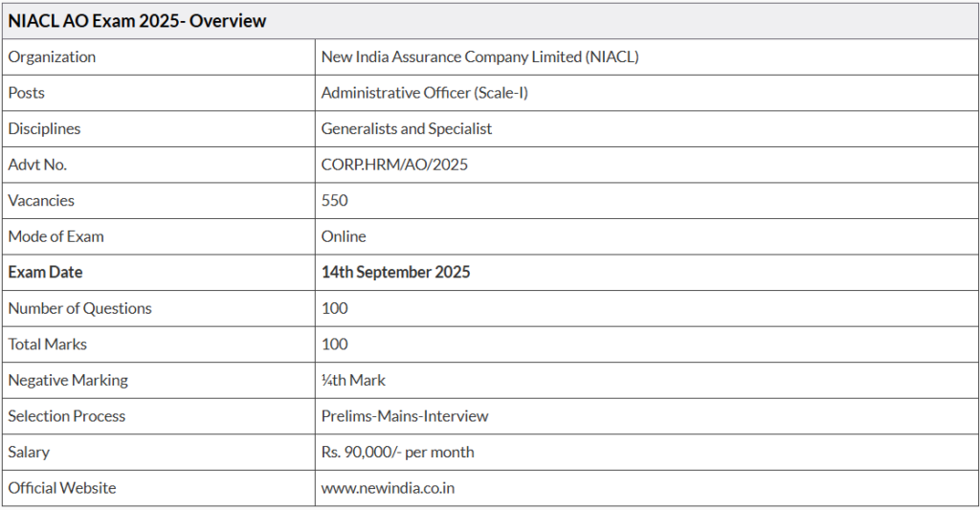
Task: Click the NIACL AO Exam 2025- Overview heading
Action: 137,21
